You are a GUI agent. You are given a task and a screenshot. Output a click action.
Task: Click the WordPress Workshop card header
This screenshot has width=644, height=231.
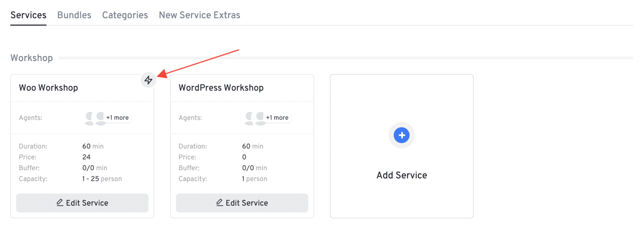point(221,87)
